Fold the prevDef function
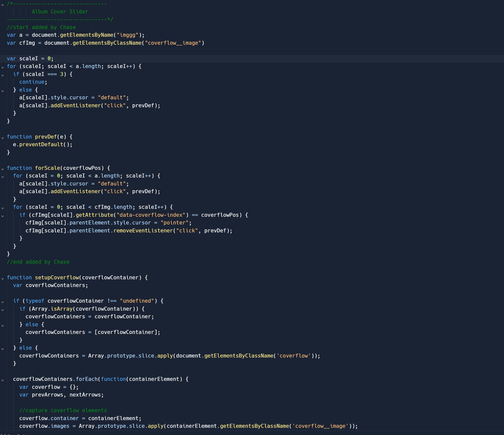 point(2,138)
